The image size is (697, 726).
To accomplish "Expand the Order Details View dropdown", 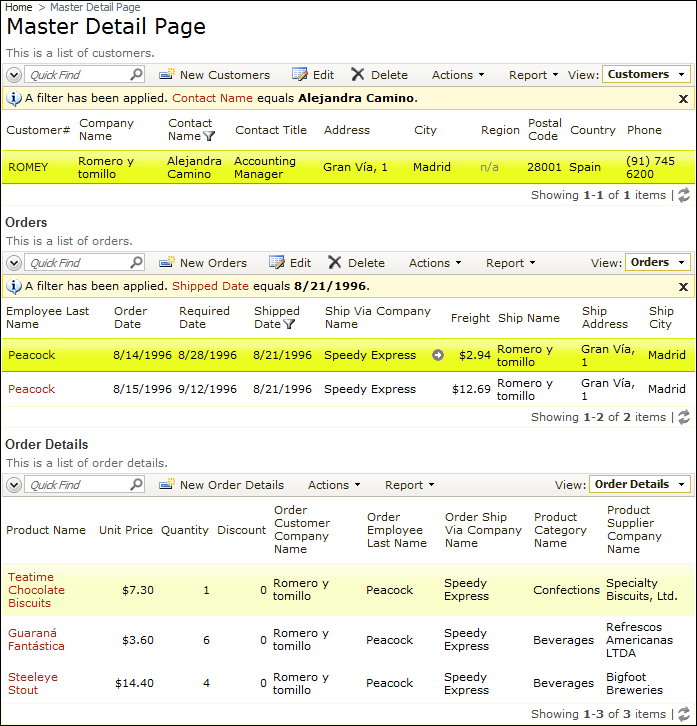I will coord(639,485).
